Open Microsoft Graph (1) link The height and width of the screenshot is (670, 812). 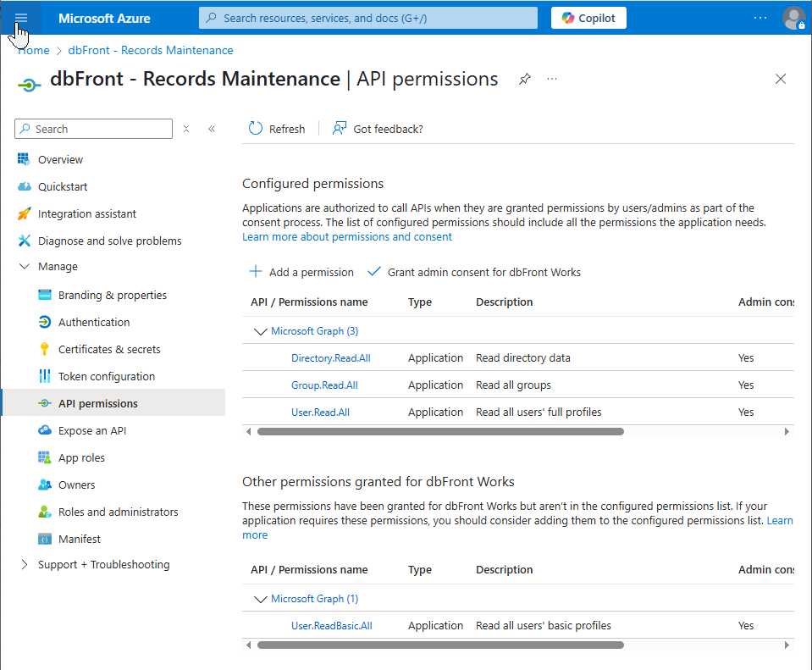tap(314, 599)
